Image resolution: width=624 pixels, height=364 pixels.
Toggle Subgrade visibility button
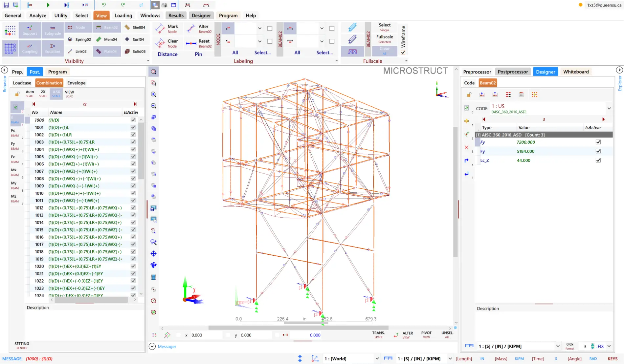[x=53, y=30]
